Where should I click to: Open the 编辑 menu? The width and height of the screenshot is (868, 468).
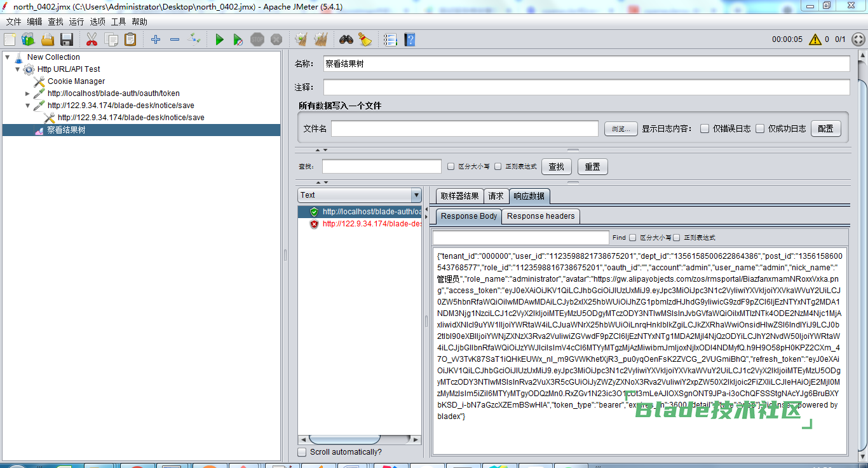(34, 22)
